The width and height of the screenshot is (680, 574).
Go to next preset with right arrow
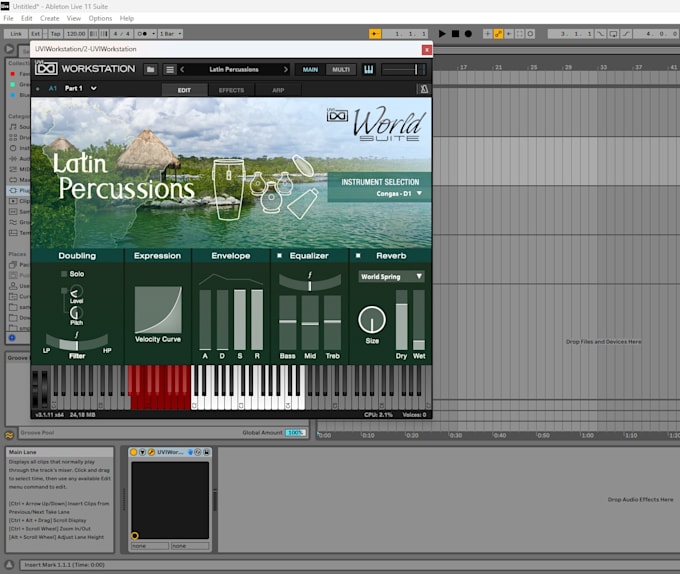[285, 69]
